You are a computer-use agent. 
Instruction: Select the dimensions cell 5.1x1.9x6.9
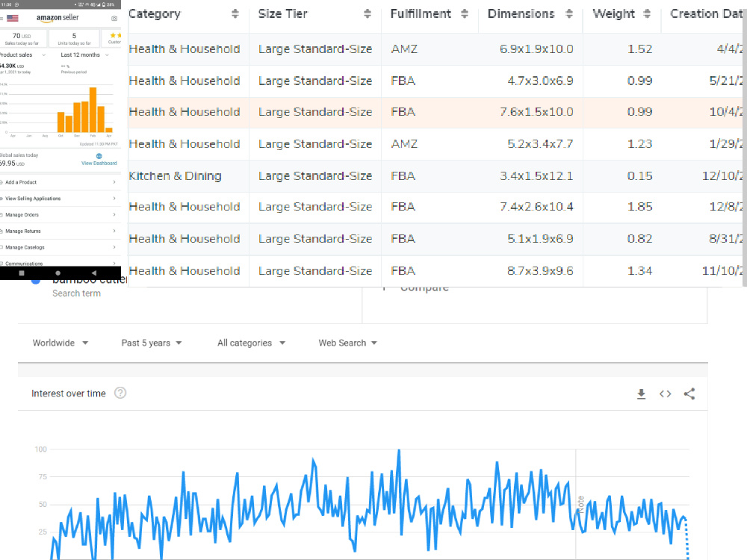540,239
